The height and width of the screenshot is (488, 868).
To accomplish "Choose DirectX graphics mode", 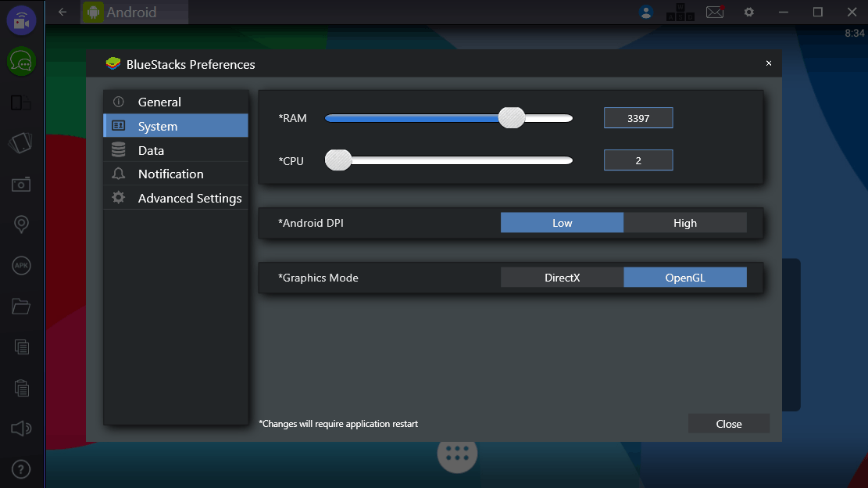I will (x=562, y=278).
